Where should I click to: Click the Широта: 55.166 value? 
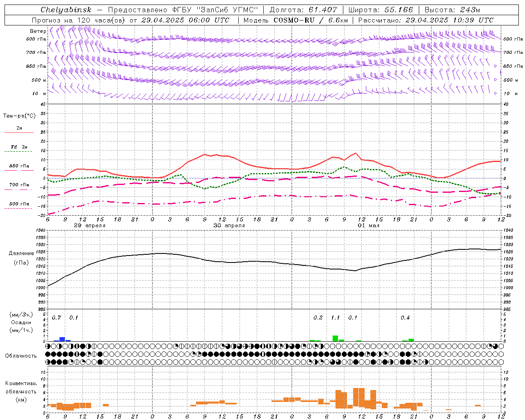[380, 10]
